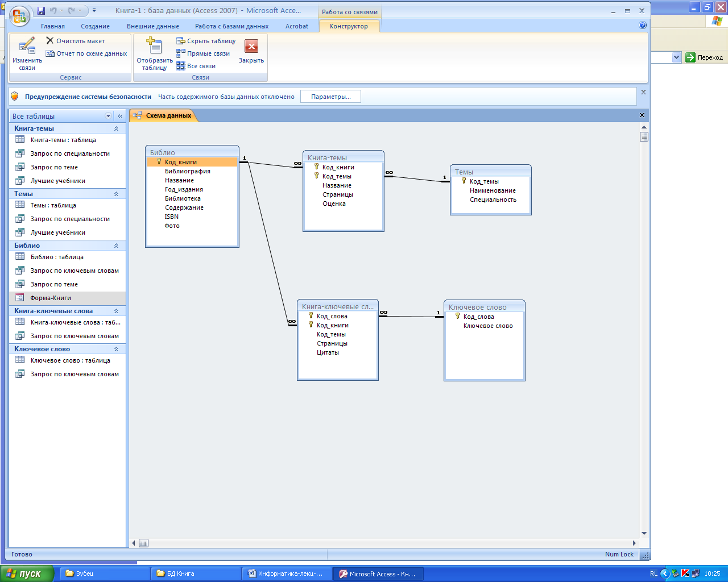
Task: Select Все связи command
Action: point(196,66)
